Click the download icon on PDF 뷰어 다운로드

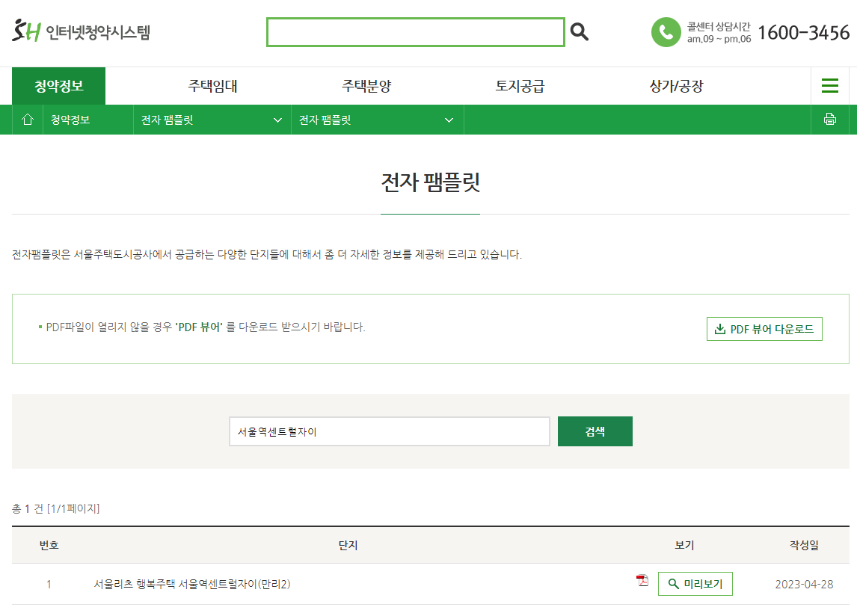721,328
